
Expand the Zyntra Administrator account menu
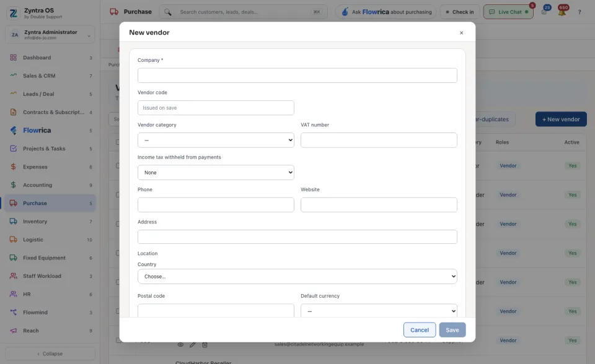[50, 35]
